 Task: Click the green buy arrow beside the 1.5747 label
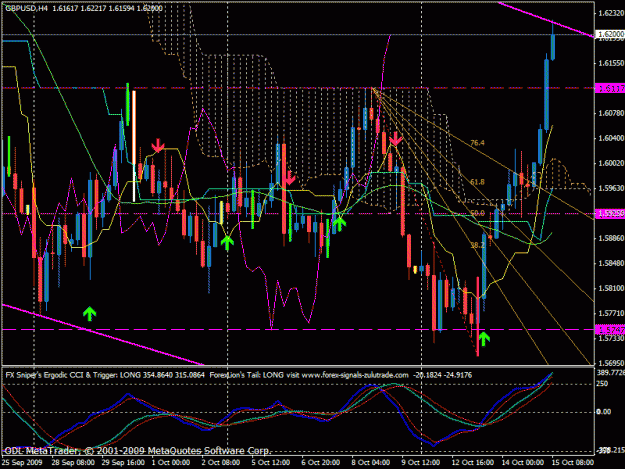(x=483, y=338)
